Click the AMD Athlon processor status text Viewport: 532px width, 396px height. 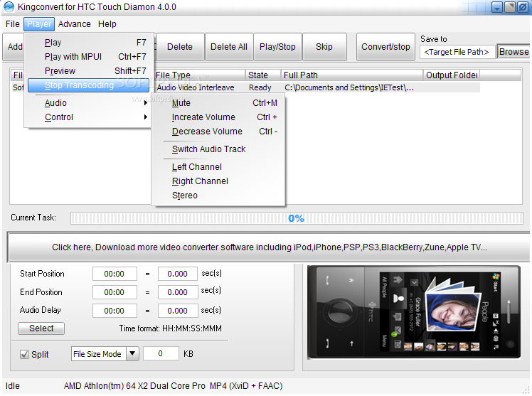pos(134,386)
